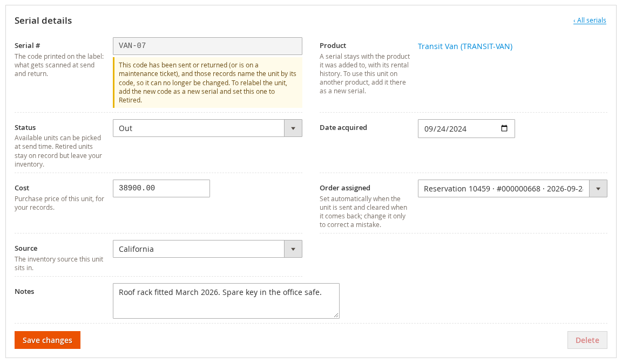622x364 pixels.
Task: Open the Source dropdown showing California
Action: pyautogui.click(x=207, y=249)
